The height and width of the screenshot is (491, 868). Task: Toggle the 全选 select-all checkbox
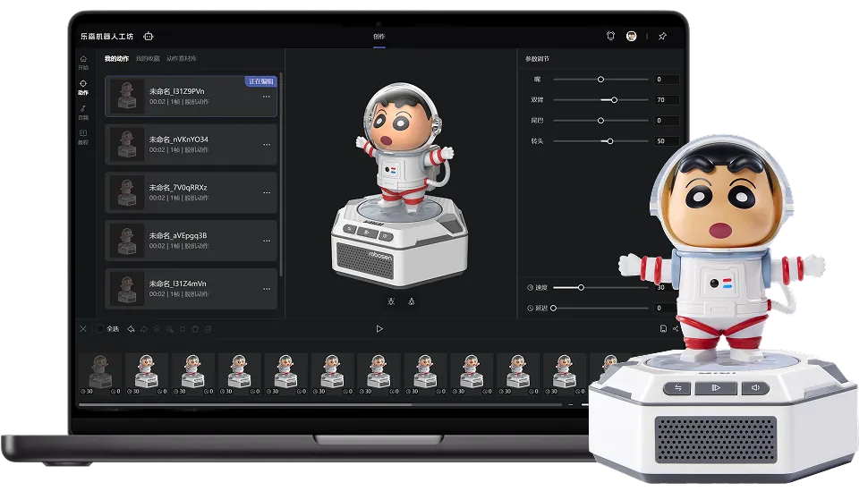pos(100,329)
